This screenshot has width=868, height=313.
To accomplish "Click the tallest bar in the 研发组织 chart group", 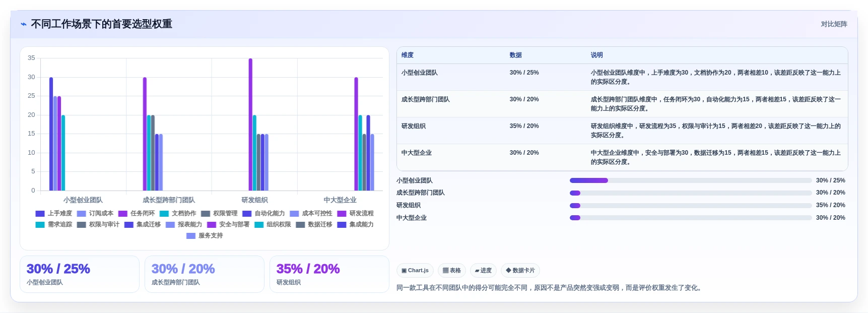I will [250, 124].
